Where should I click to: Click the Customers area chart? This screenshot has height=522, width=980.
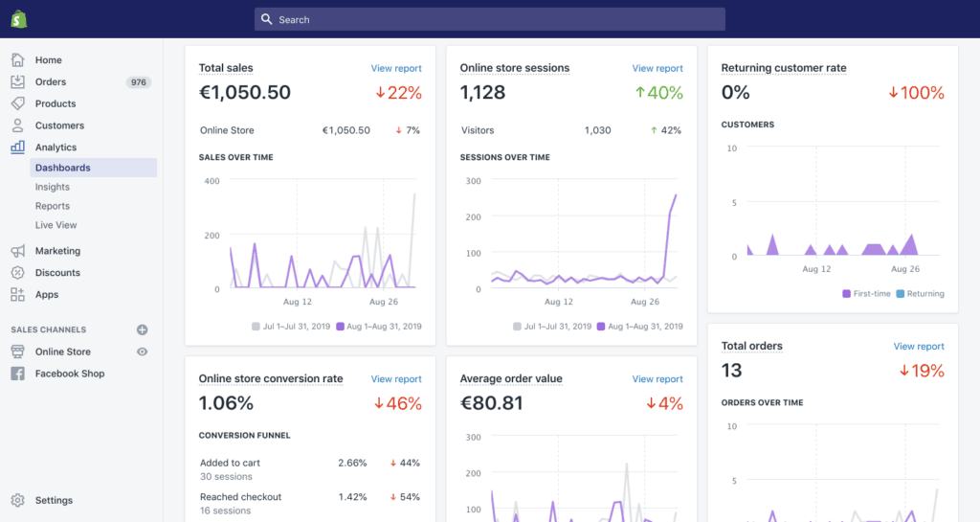pyautogui.click(x=834, y=208)
